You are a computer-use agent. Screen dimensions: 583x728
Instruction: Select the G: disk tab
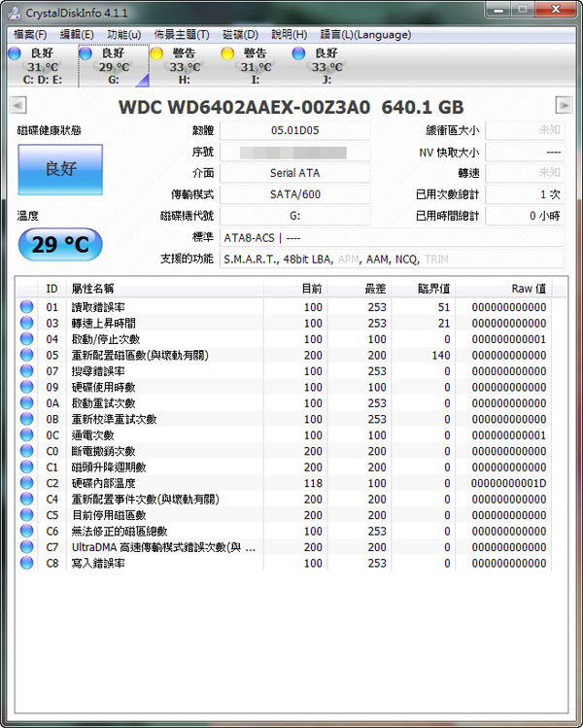(x=114, y=66)
